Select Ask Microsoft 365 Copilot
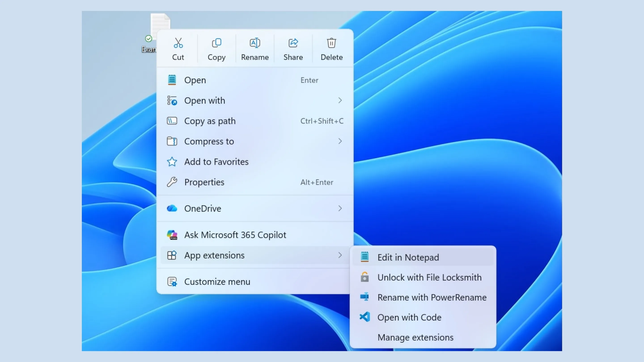Screen dimensions: 644x362 click(x=255, y=235)
